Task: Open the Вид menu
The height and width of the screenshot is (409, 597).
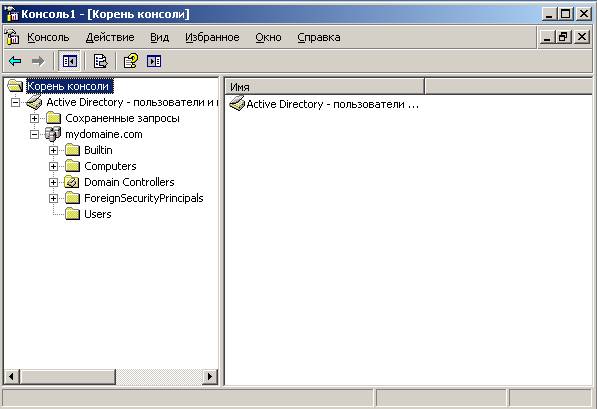Action: click(160, 37)
